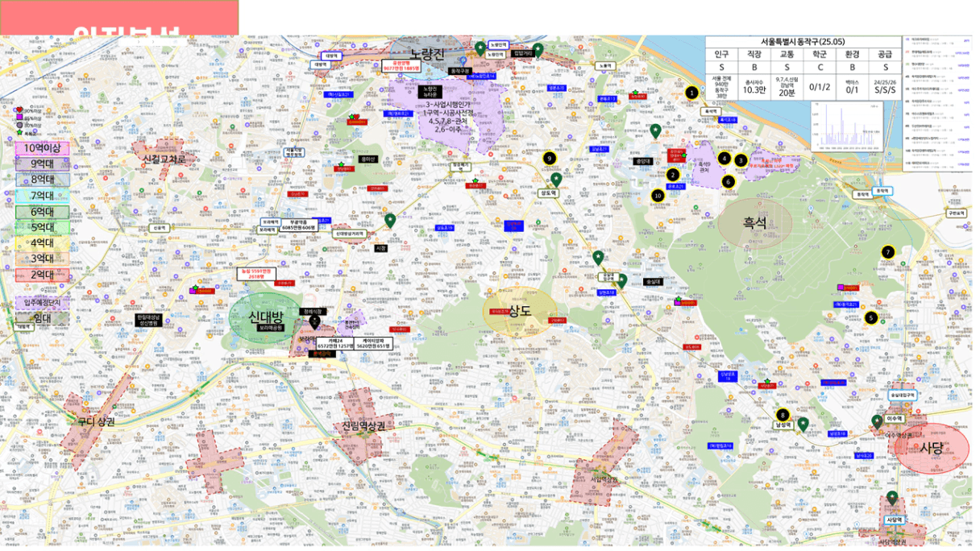Click the numbered marker 10
This screenshot has width=980, height=551.
tap(658, 195)
